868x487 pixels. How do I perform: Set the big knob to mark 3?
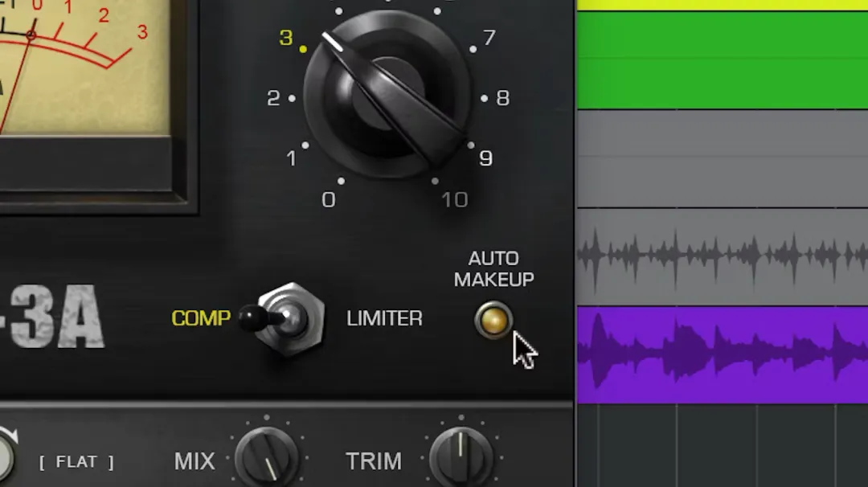pos(285,38)
